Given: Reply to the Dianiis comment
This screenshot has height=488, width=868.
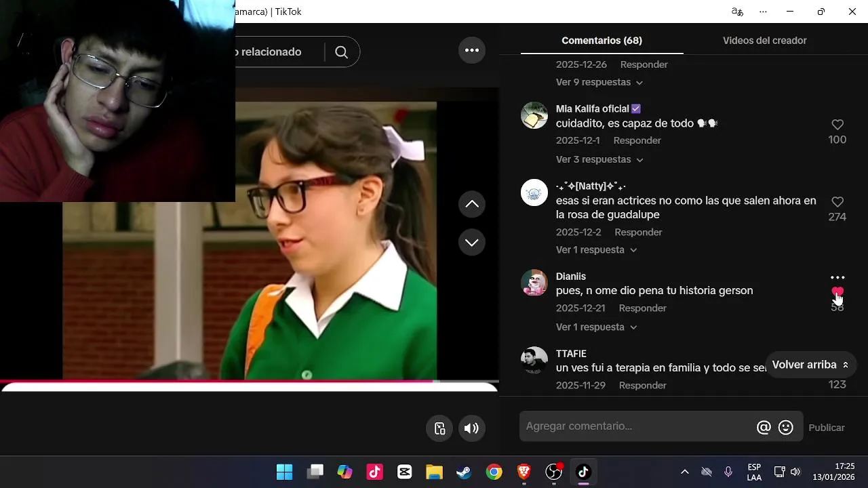Looking at the screenshot, I should (643, 308).
